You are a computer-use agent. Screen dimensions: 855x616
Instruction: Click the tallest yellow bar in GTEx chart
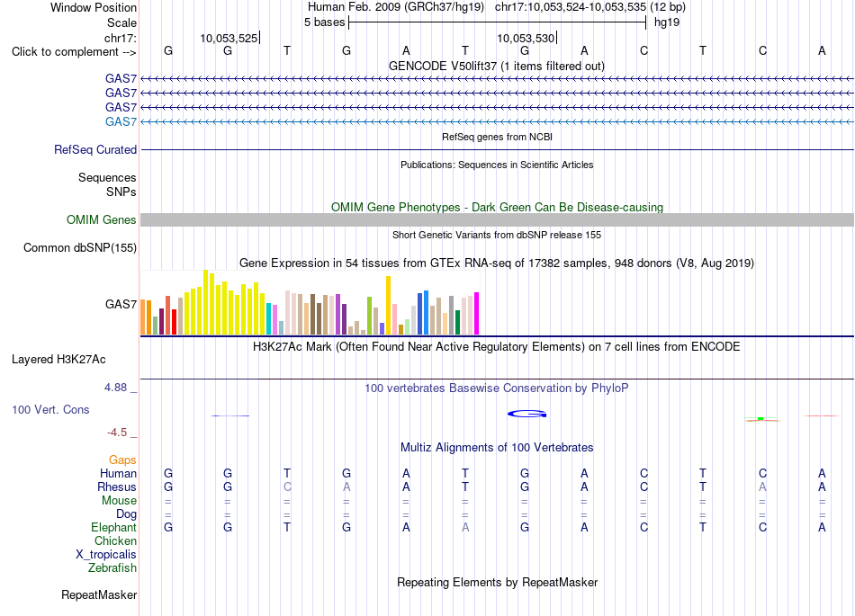[205, 302]
